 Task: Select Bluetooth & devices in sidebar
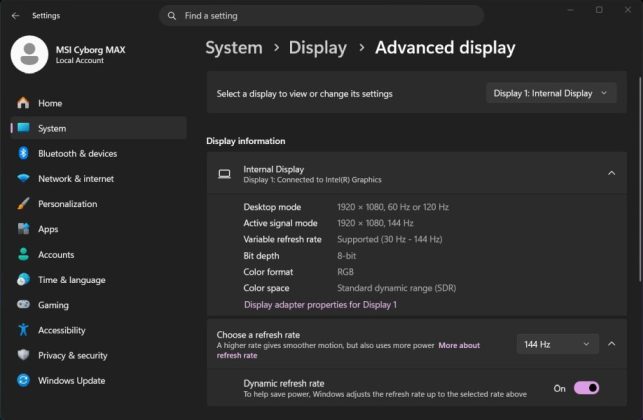pyautogui.click(x=98, y=153)
